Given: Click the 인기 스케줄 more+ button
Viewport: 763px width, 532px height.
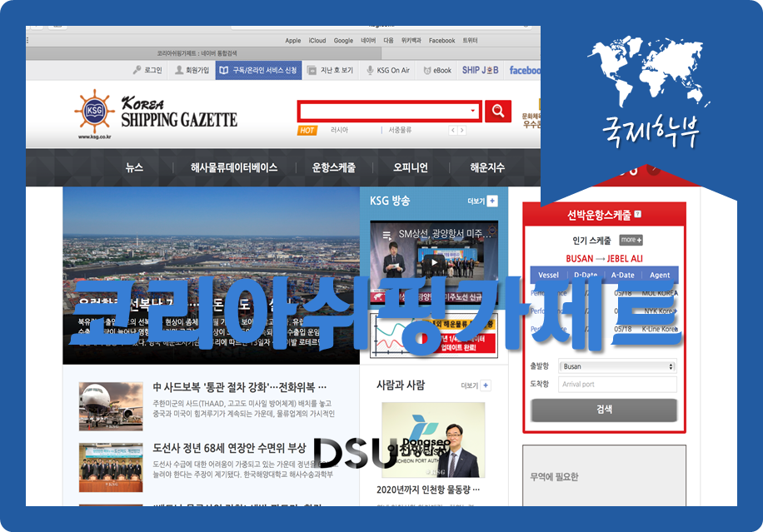Looking at the screenshot, I should point(631,240).
